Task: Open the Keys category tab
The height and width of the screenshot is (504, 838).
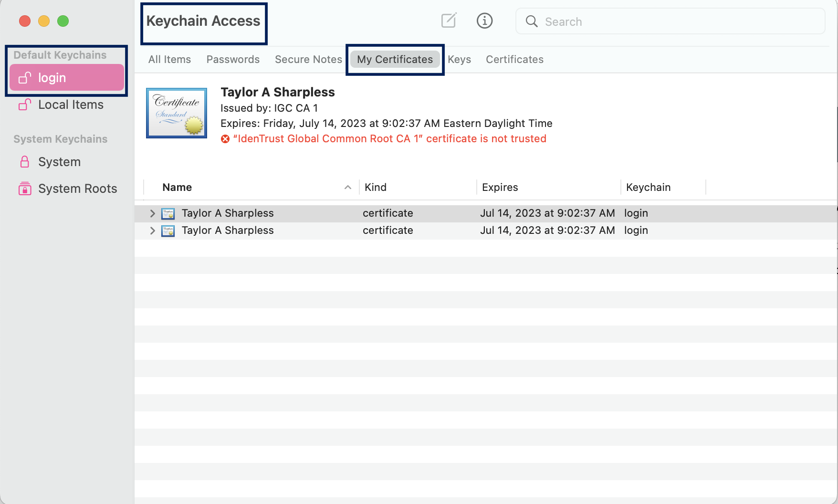Action: (459, 59)
